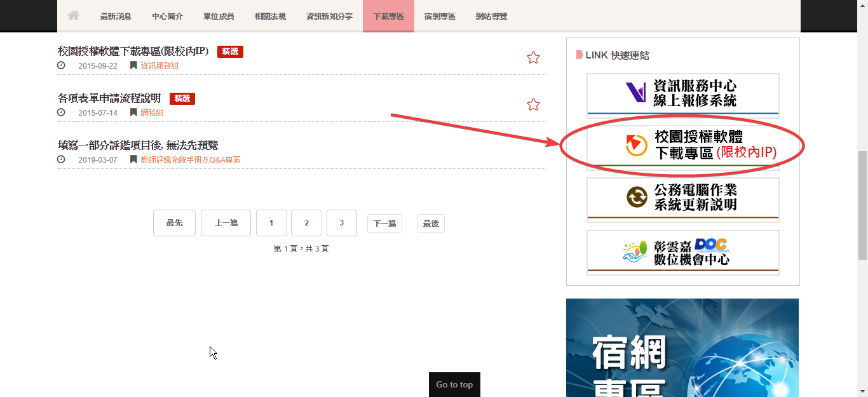Open the 宿網專區 nav item
The width and height of the screenshot is (868, 397).
440,16
